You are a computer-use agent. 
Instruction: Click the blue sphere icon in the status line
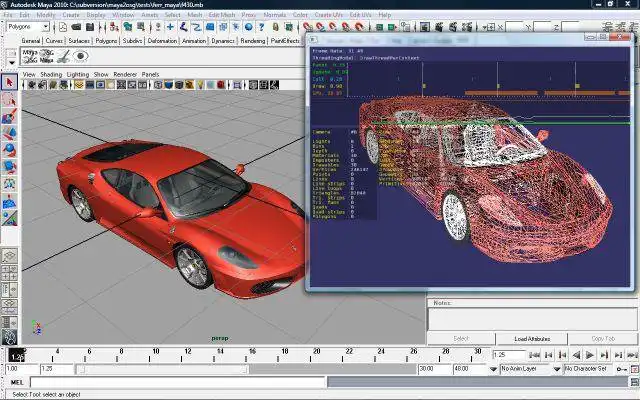249,27
